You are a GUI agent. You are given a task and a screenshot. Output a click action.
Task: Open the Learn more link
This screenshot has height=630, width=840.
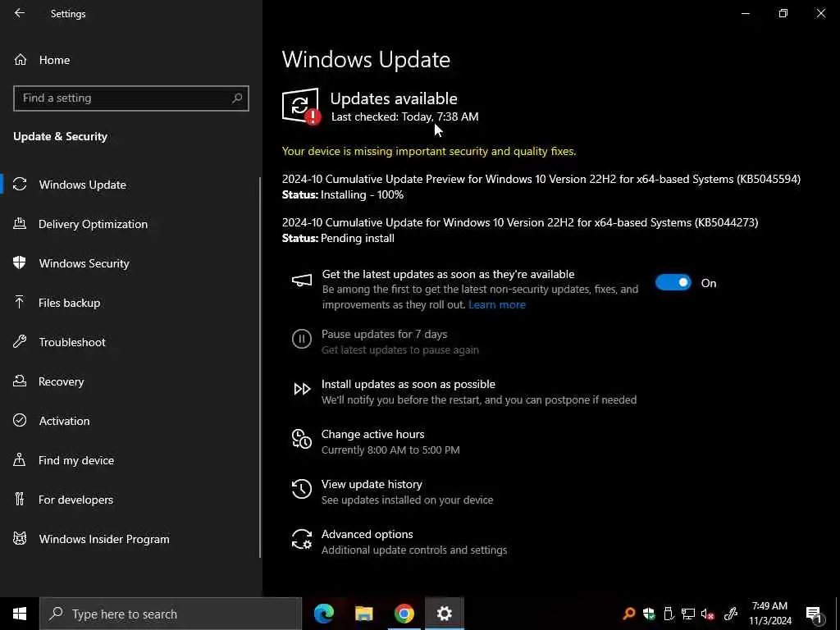[x=496, y=304]
